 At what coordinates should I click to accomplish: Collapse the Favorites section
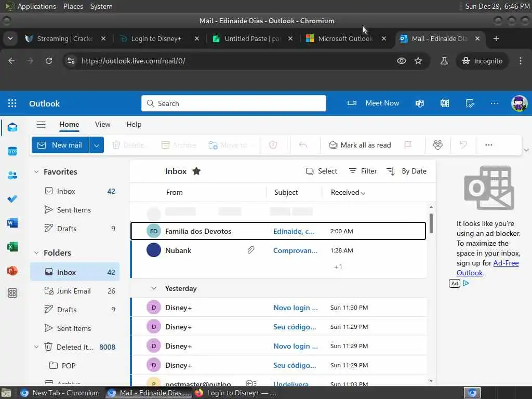pyautogui.click(x=36, y=171)
